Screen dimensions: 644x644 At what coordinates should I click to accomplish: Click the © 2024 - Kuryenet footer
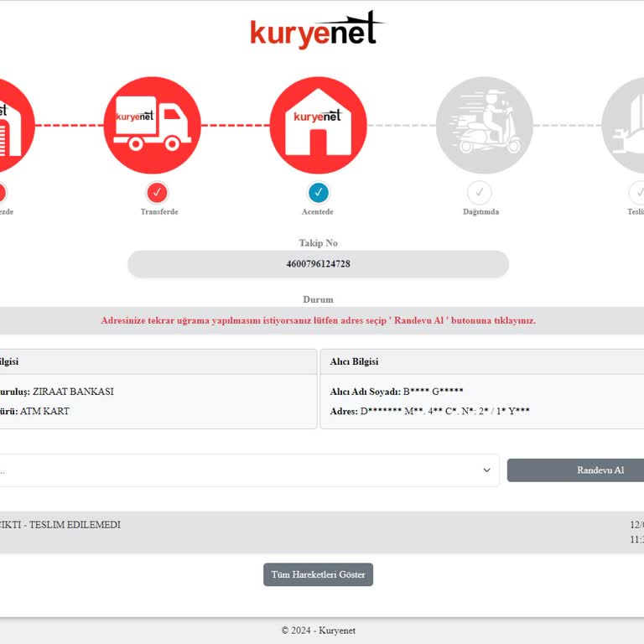[x=319, y=631]
